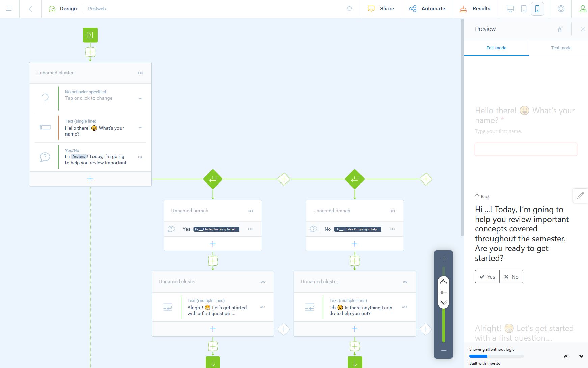Add side branch right of Alright cluster
This screenshot has width=588, height=368.
(284, 329)
